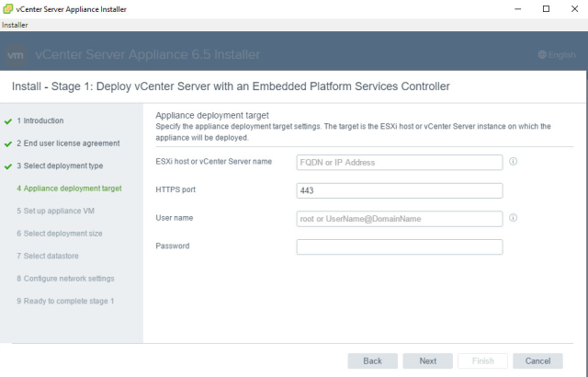Click info icon beside ESXi host field
Image resolution: width=588 pixels, height=377 pixels.
click(x=513, y=161)
